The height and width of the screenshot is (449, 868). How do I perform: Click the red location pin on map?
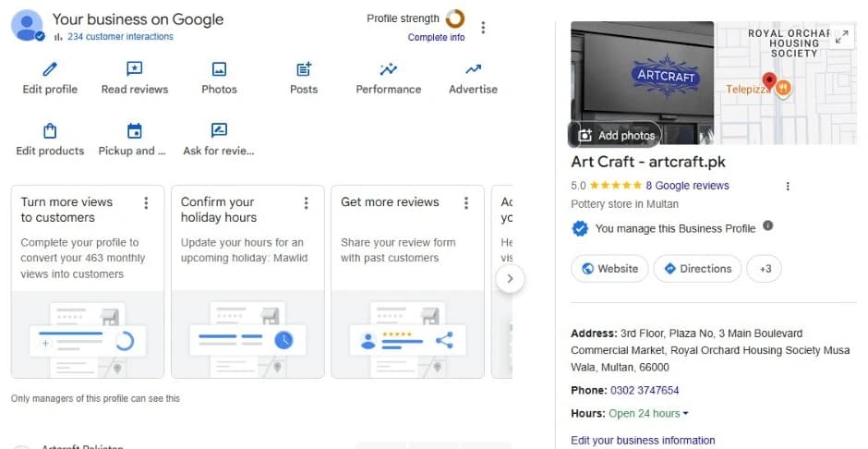pos(769,82)
